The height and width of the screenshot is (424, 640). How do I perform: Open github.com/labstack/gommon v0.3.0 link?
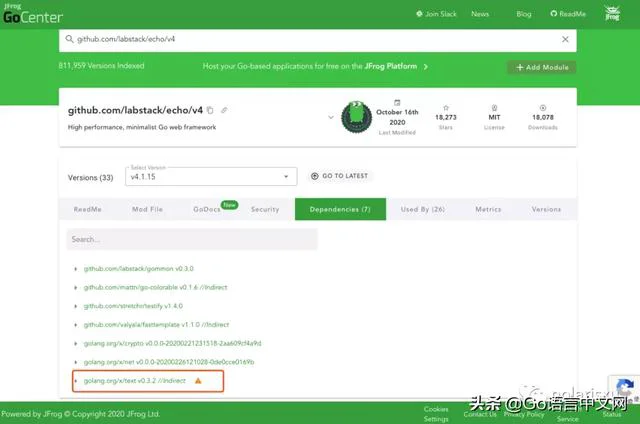click(139, 269)
